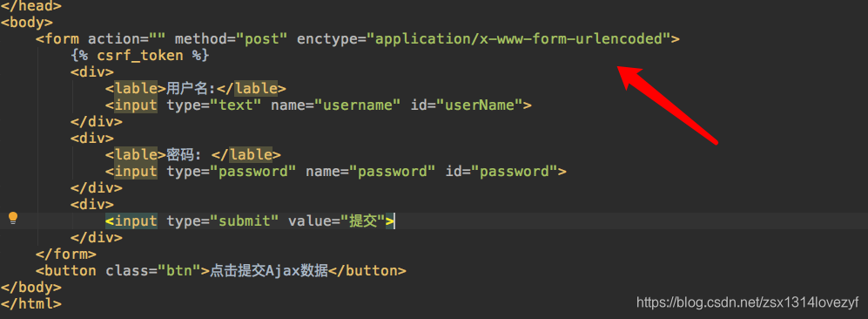Screen dimensions: 868x319
Task: Click the {% csrf_token %} template tag
Action: click(139, 56)
